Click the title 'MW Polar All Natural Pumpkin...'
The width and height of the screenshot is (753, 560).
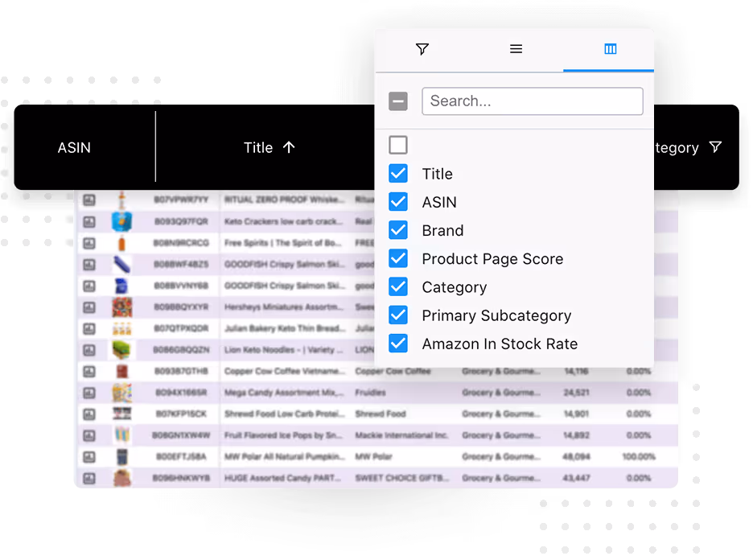pos(284,457)
